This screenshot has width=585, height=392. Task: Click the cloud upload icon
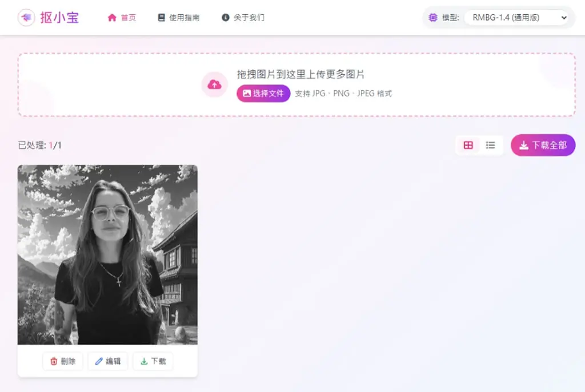215,84
